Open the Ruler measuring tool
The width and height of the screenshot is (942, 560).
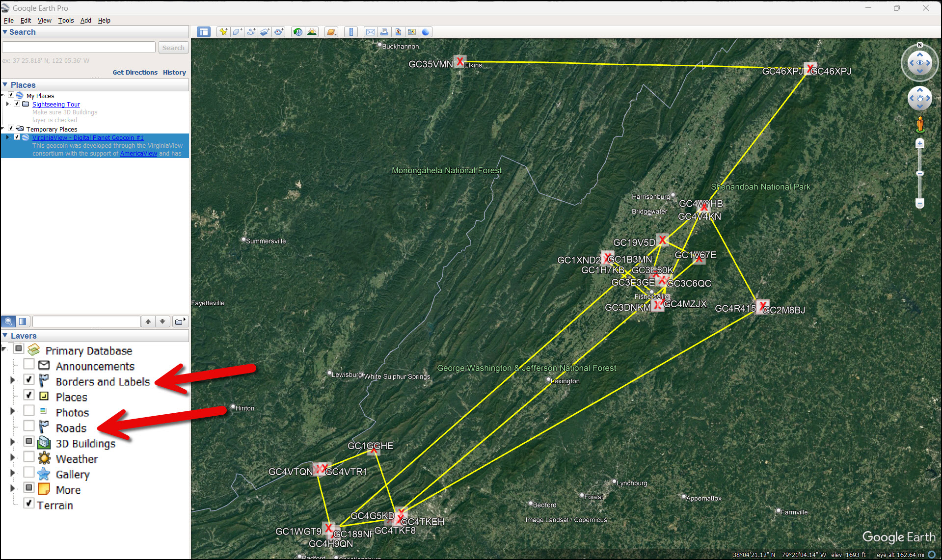click(350, 32)
